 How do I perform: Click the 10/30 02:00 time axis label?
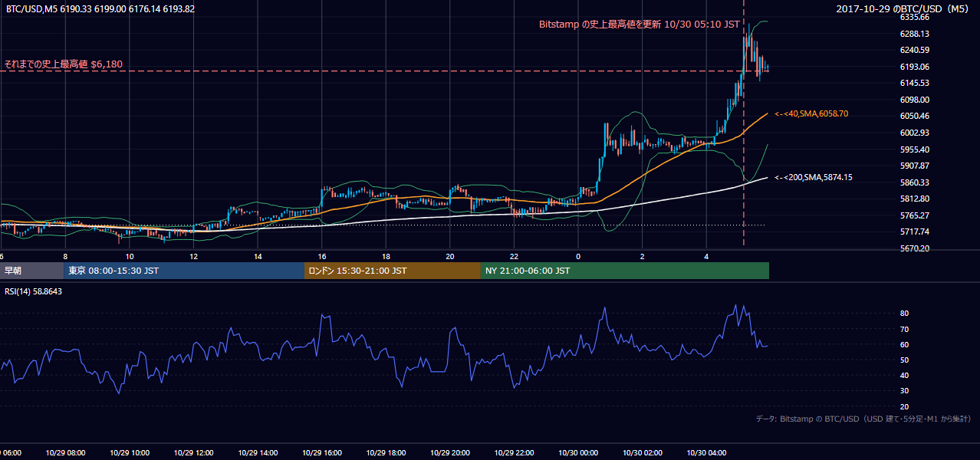pyautogui.click(x=643, y=453)
